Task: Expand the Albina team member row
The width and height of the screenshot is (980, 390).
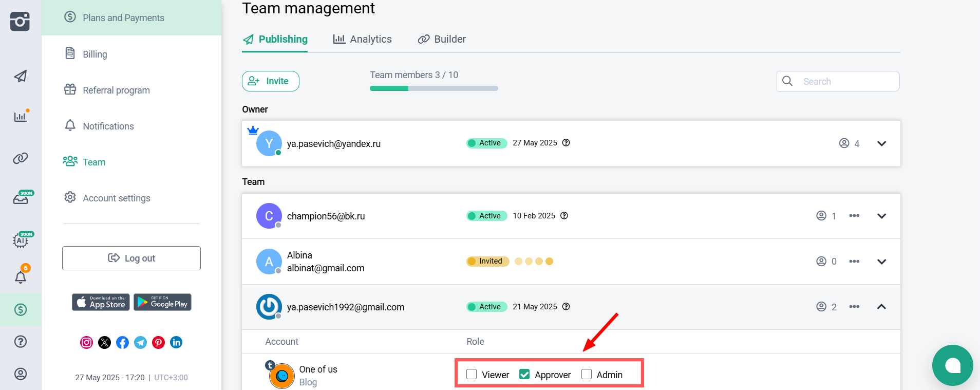Action: [x=881, y=262]
